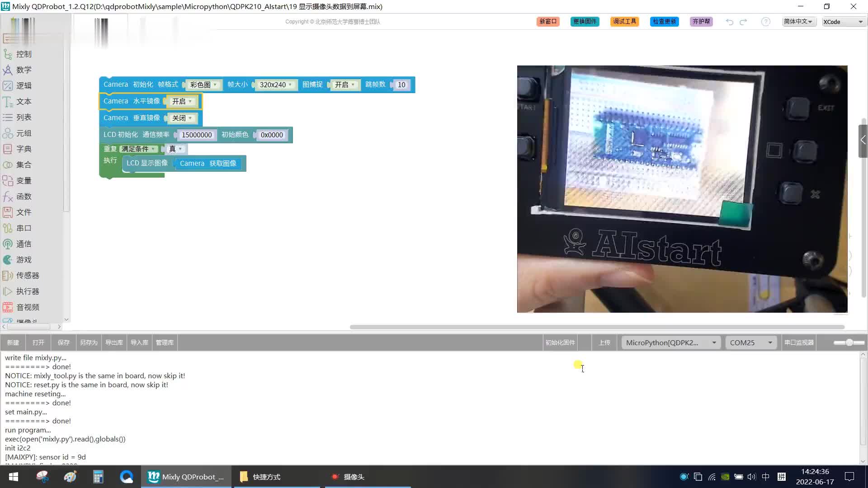Open the 函数 category icon
Image resolution: width=868 pixels, height=488 pixels.
pyautogui.click(x=8, y=197)
